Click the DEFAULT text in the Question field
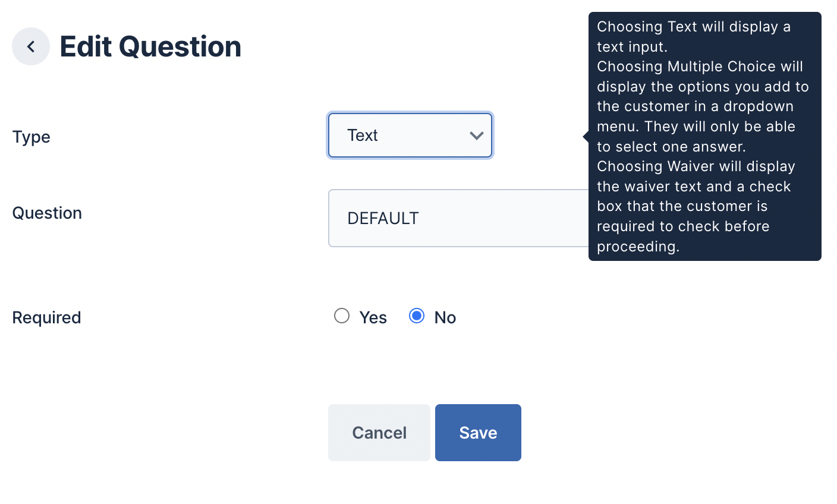Image resolution: width=837 pixels, height=504 pixels. pyautogui.click(x=383, y=218)
